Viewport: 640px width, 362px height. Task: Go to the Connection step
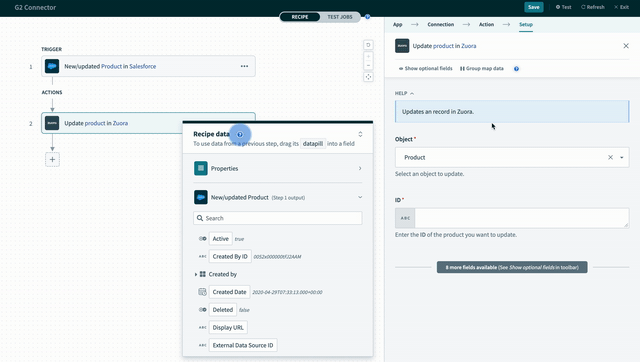(x=440, y=24)
